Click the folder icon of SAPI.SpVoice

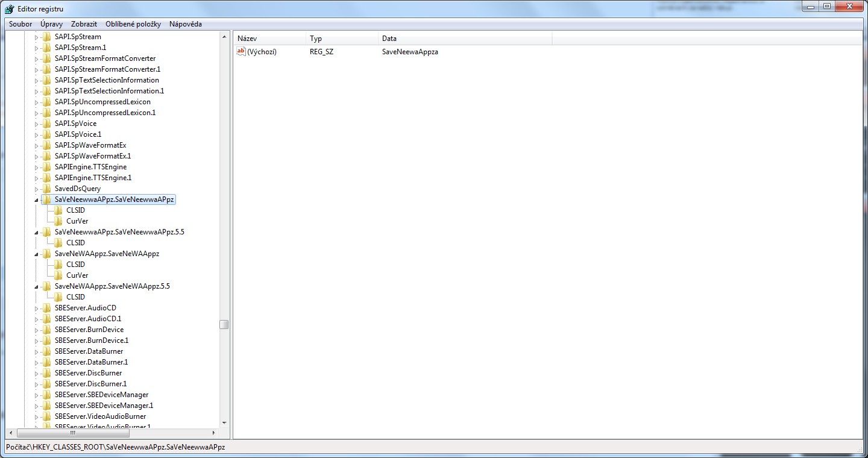click(x=46, y=124)
